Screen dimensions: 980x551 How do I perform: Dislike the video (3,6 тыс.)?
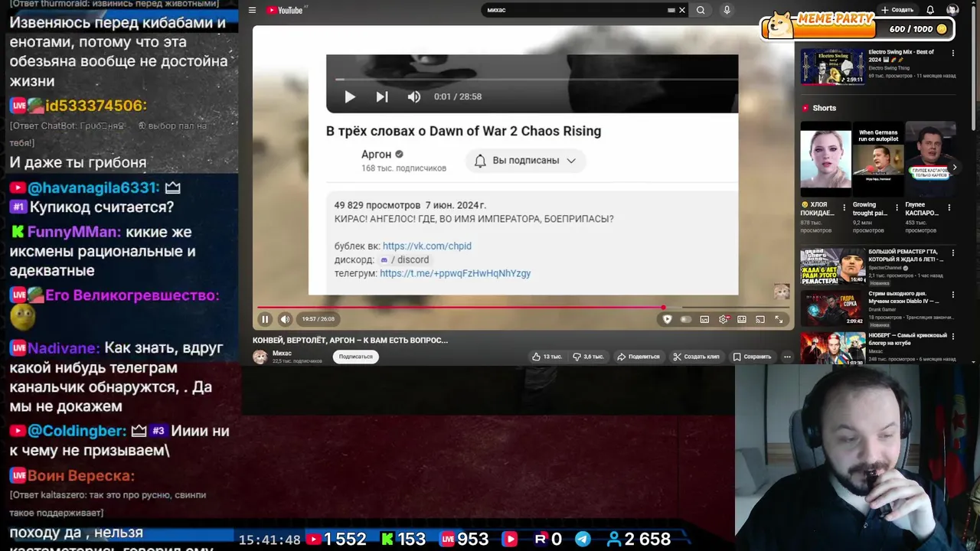point(588,357)
